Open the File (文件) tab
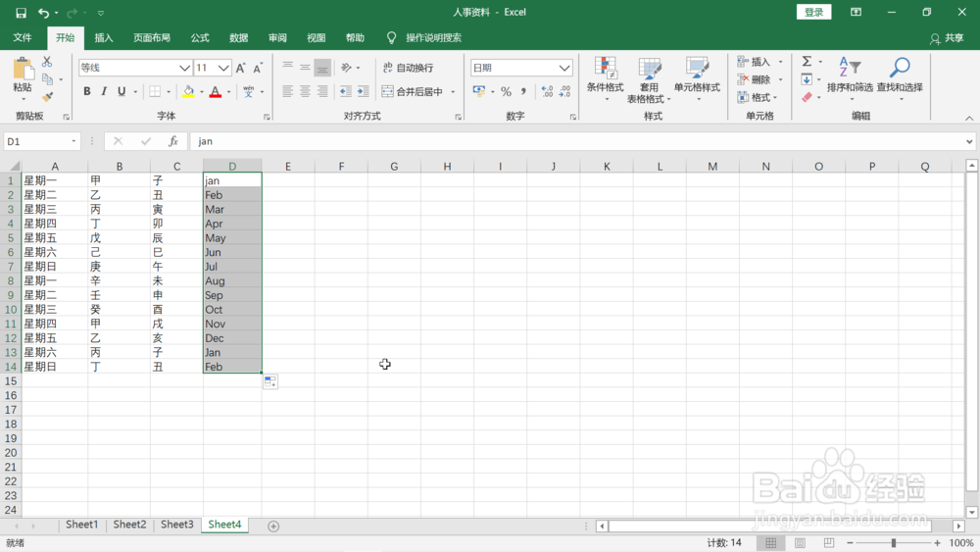 (x=23, y=37)
